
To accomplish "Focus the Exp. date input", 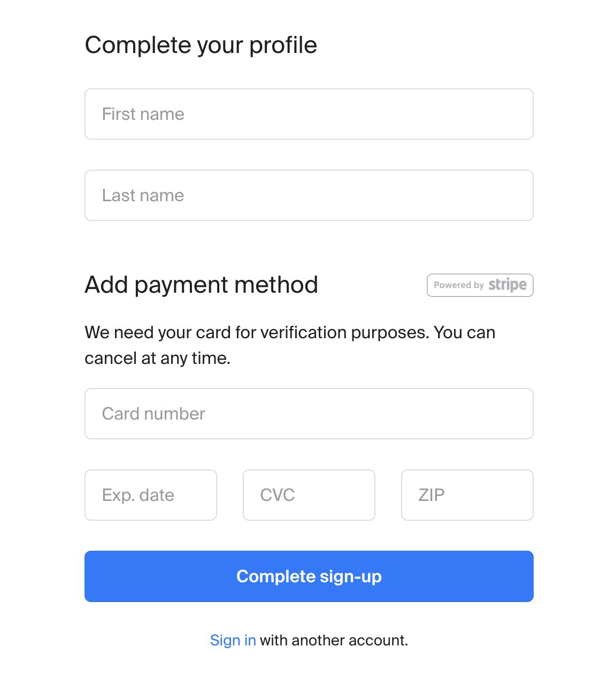I will coord(150,495).
